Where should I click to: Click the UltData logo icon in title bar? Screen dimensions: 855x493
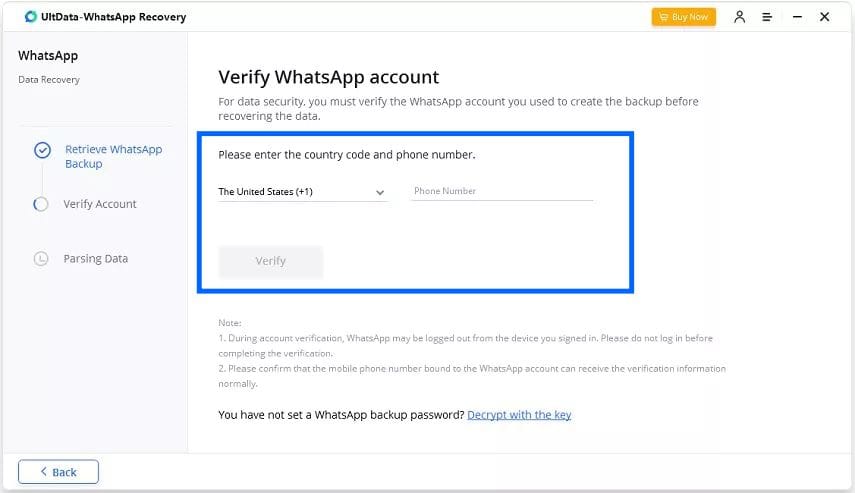tap(30, 17)
